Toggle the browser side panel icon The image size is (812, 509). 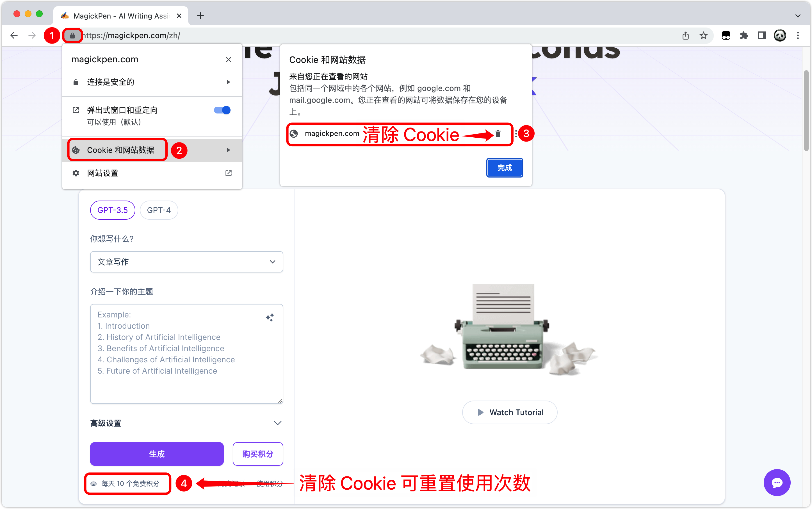point(762,35)
